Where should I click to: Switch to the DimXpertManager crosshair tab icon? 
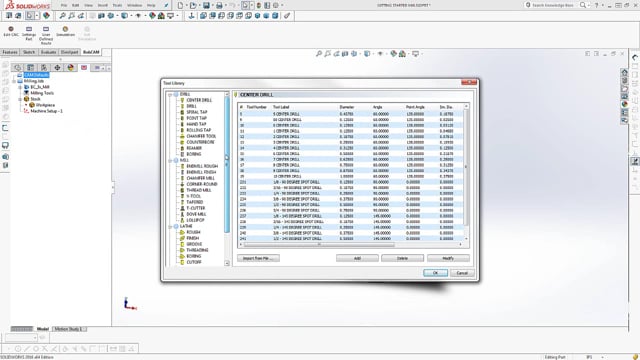[57, 67]
